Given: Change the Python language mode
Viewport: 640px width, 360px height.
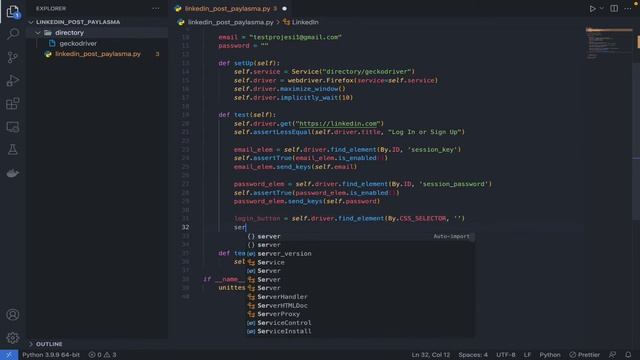Looking at the screenshot, I should pyautogui.click(x=550, y=355).
